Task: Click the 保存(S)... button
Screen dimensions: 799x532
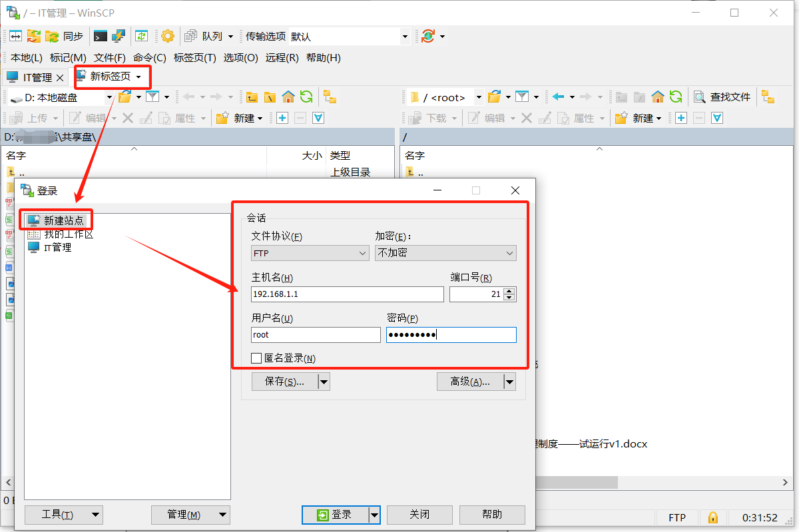Action: pos(284,382)
